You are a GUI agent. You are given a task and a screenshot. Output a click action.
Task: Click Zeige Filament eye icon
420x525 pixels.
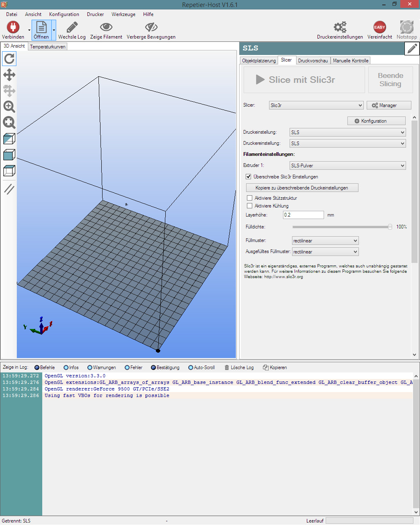(106, 27)
